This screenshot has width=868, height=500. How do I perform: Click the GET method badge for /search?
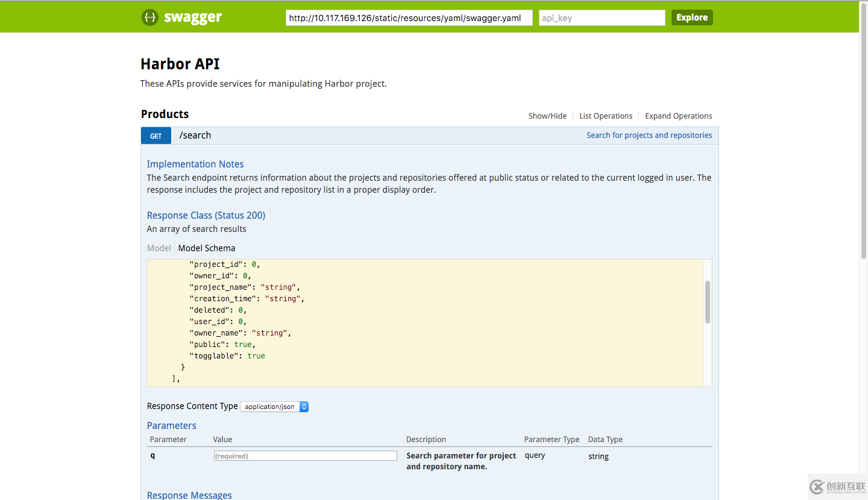(156, 136)
